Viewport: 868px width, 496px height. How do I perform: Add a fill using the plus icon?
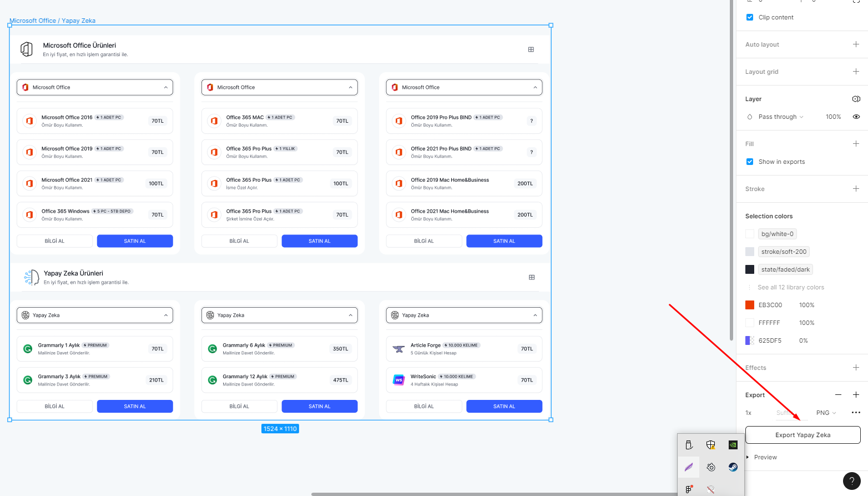856,144
